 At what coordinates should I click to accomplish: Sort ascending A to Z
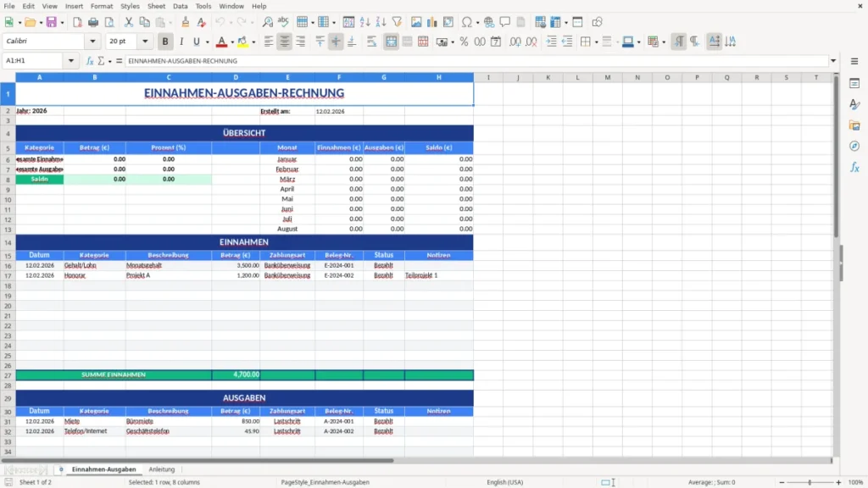tap(364, 22)
